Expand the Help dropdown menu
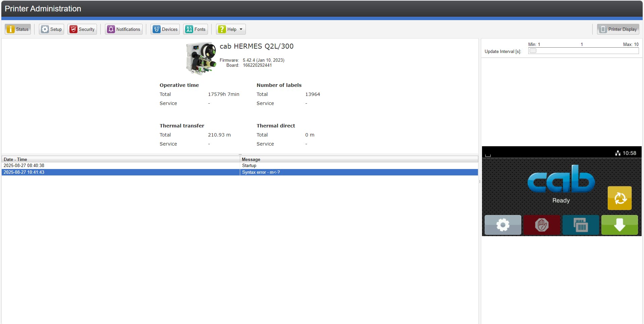 tap(231, 29)
